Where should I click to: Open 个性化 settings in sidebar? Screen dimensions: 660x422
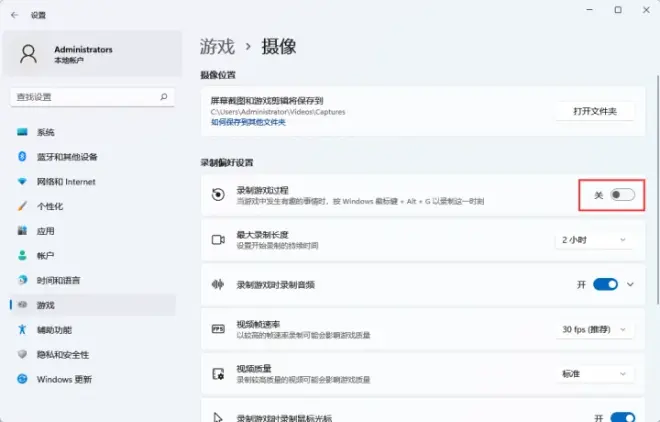pyautogui.click(x=50, y=206)
